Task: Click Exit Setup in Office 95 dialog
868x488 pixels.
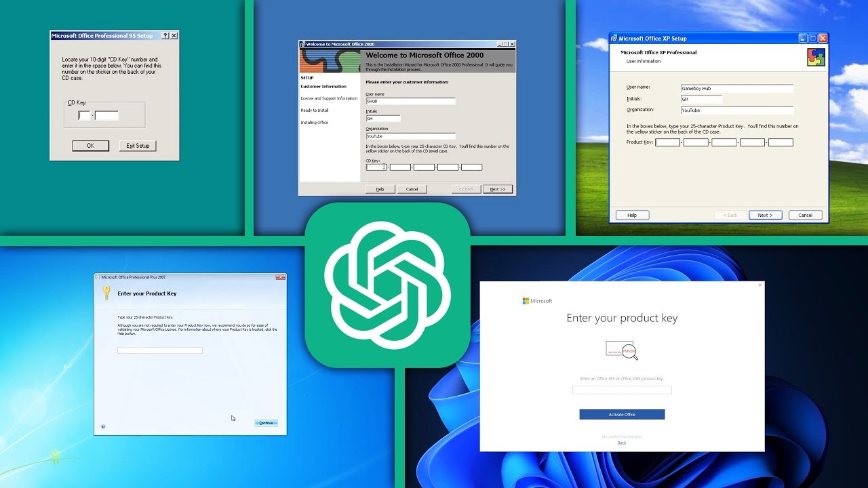Action: [x=138, y=146]
